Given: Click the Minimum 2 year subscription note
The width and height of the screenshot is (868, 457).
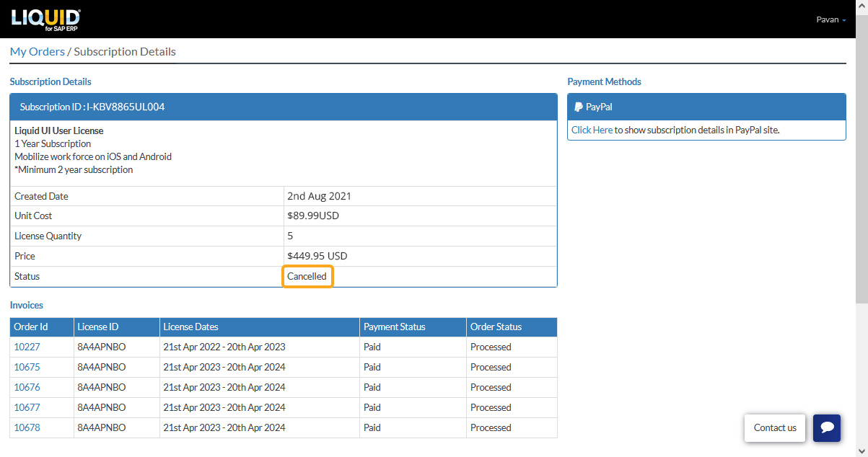Looking at the screenshot, I should click(x=74, y=169).
